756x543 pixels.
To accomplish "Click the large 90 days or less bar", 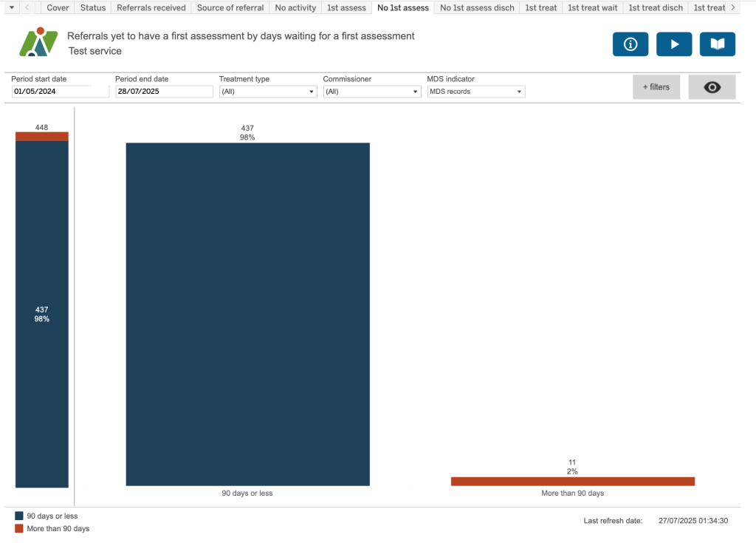I will pos(247,314).
